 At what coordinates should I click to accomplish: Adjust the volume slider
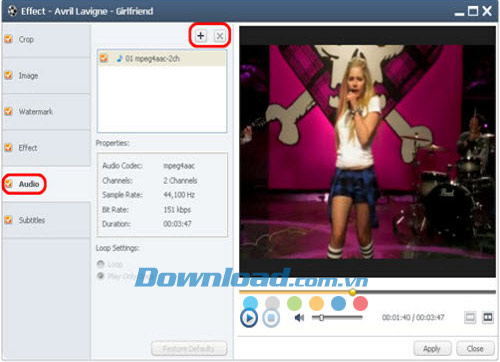[337, 317]
